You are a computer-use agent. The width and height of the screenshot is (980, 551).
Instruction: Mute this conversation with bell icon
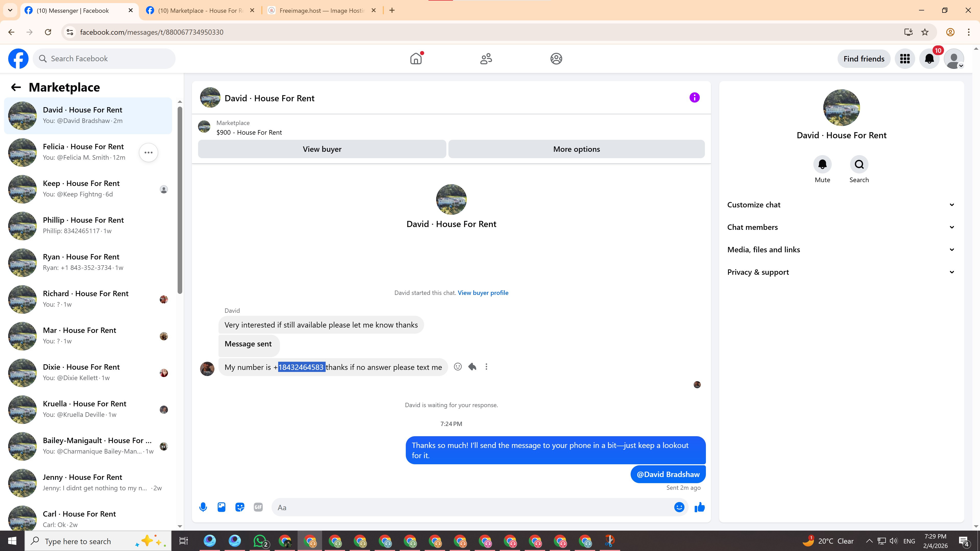click(822, 164)
